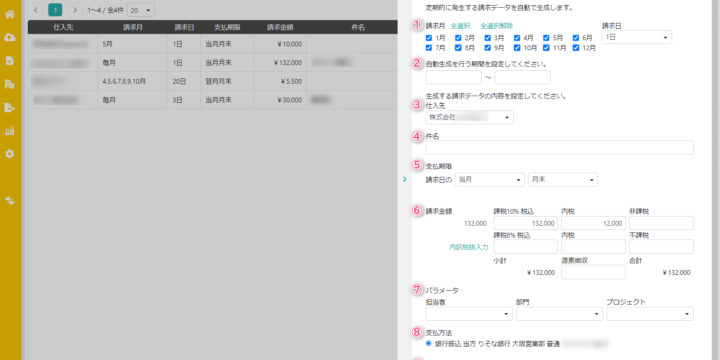
Task: Click the 3日 billing day cell
Action: pyautogui.click(x=184, y=100)
